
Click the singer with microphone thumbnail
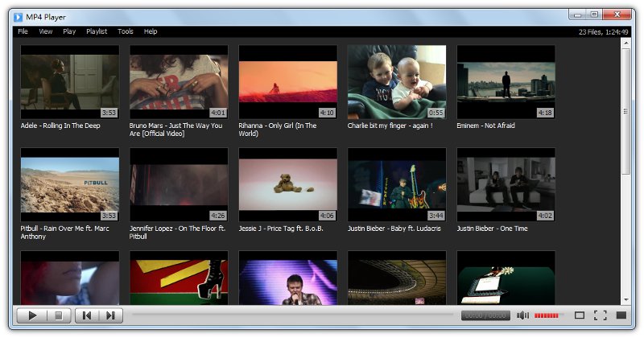tap(288, 278)
